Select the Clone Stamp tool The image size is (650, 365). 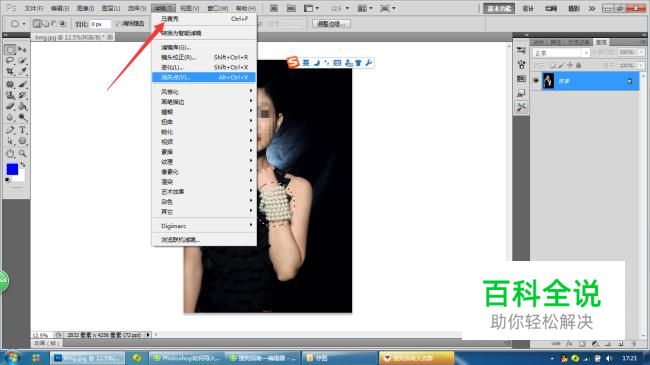click(10, 95)
